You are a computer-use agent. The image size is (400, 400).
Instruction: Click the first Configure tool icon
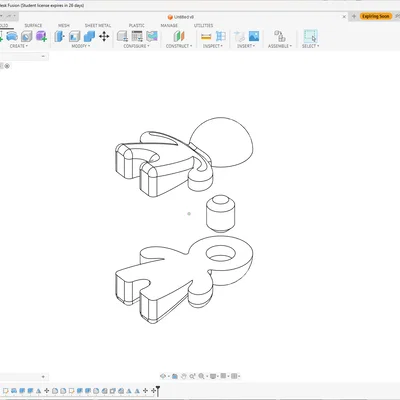[x=122, y=36]
